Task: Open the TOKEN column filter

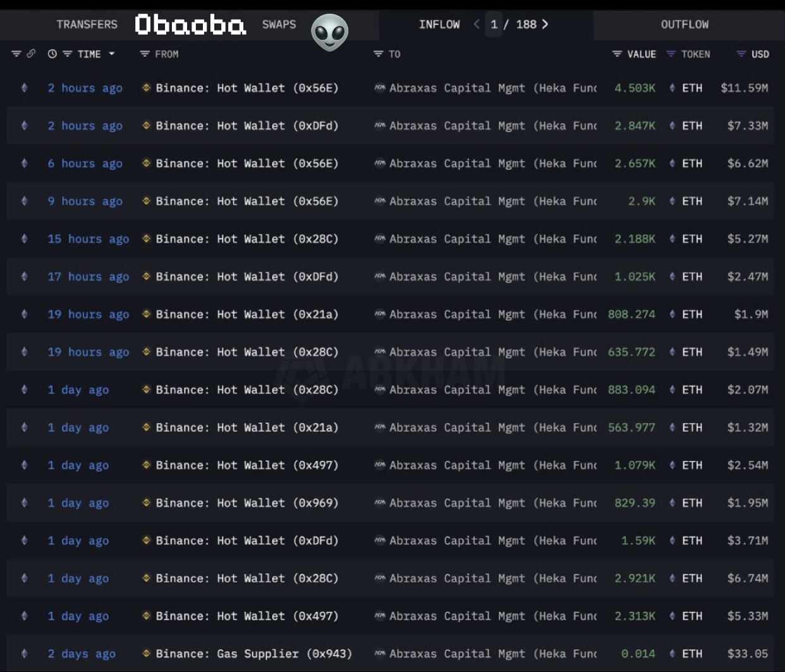Action: click(671, 54)
